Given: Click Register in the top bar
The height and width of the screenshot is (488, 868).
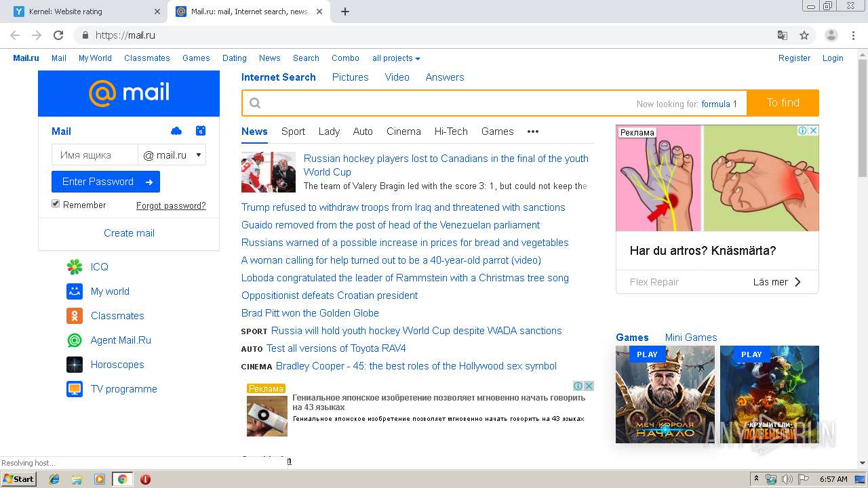Looking at the screenshot, I should 794,58.
